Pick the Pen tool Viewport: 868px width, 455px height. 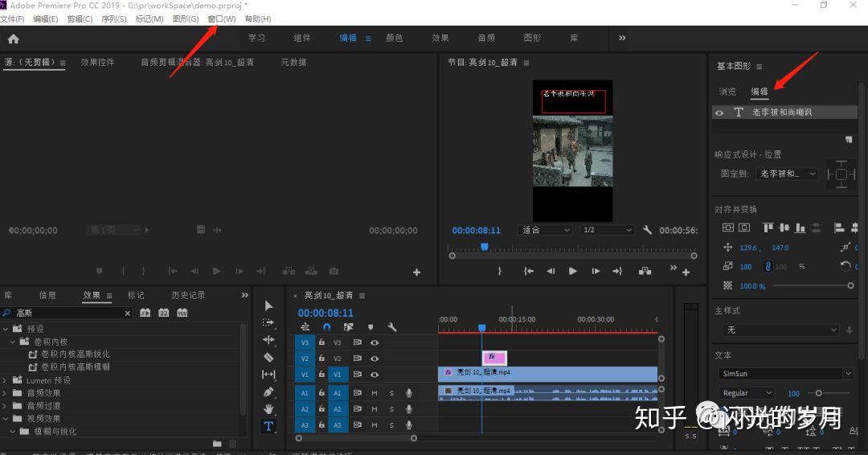pos(268,391)
